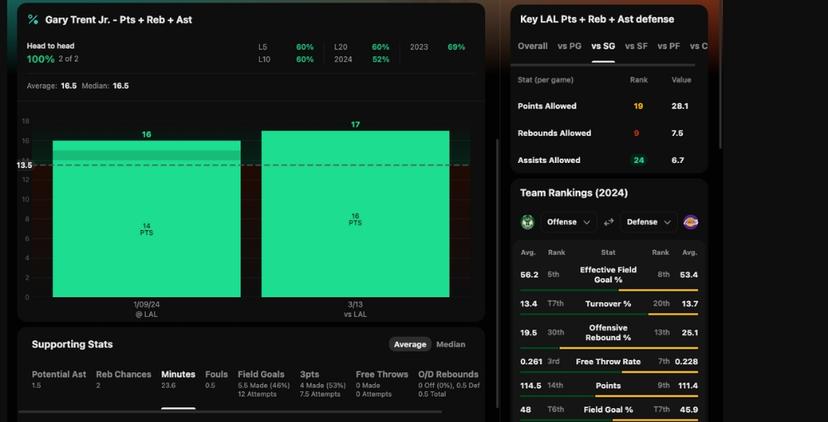The height and width of the screenshot is (422, 828).
Task: Switch supporting stats to Median
Action: coord(450,344)
